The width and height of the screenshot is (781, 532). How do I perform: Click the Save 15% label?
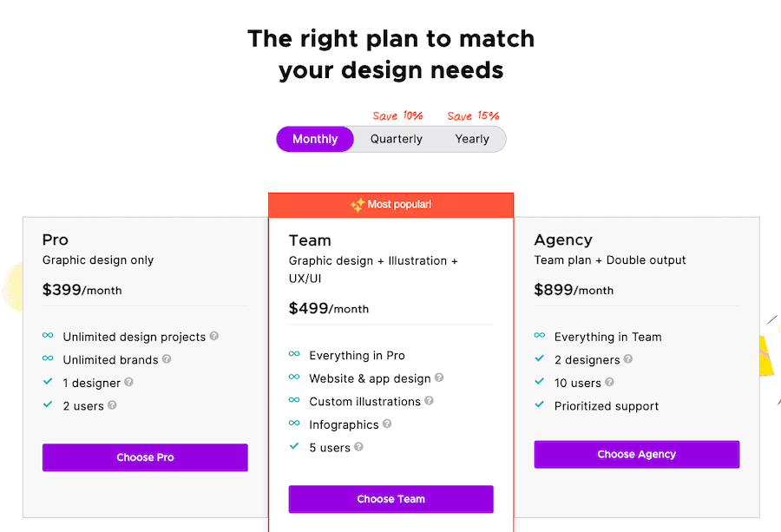(473, 116)
